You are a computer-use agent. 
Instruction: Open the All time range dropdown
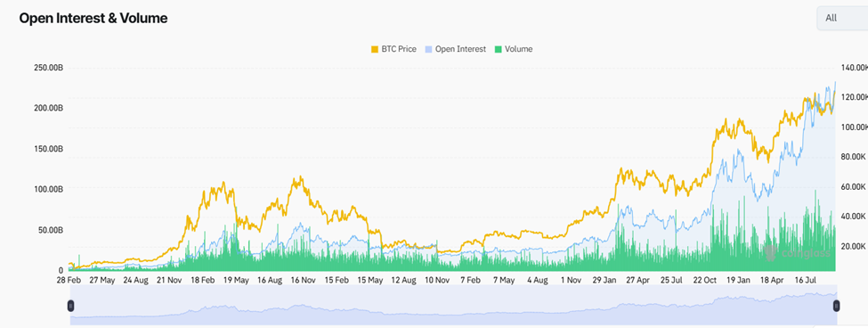pos(842,19)
